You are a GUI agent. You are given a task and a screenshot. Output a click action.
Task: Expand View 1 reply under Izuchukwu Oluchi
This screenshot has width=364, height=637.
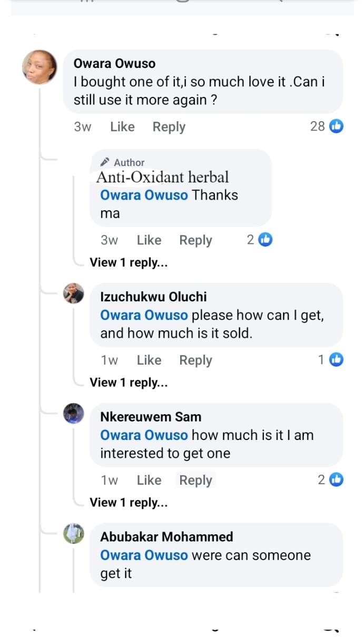point(129,383)
